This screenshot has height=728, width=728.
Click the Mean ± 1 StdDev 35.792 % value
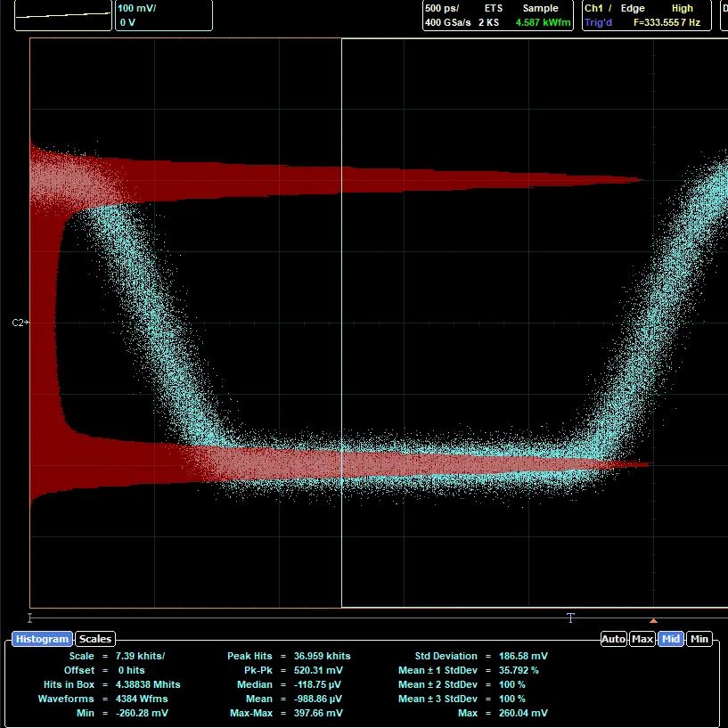[519, 670]
